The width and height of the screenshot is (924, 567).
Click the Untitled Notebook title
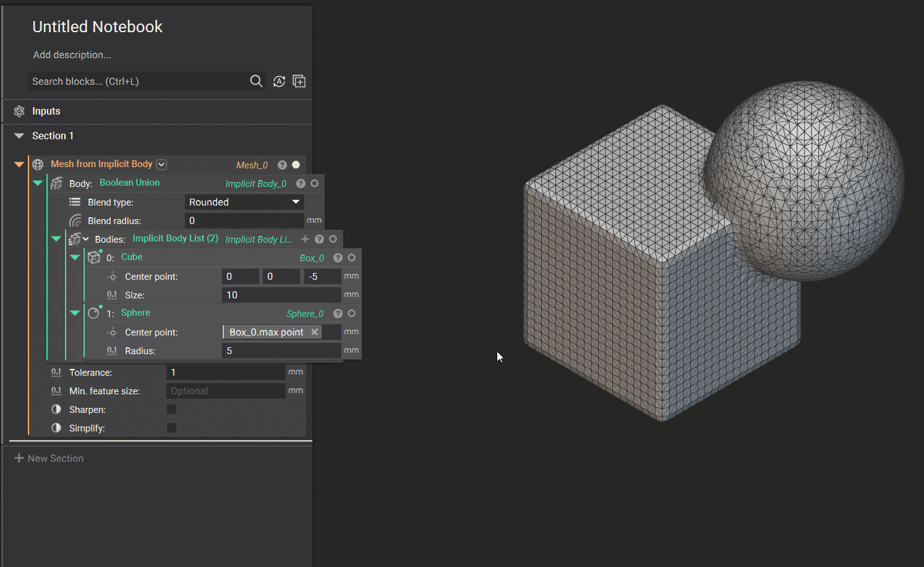[x=97, y=27]
